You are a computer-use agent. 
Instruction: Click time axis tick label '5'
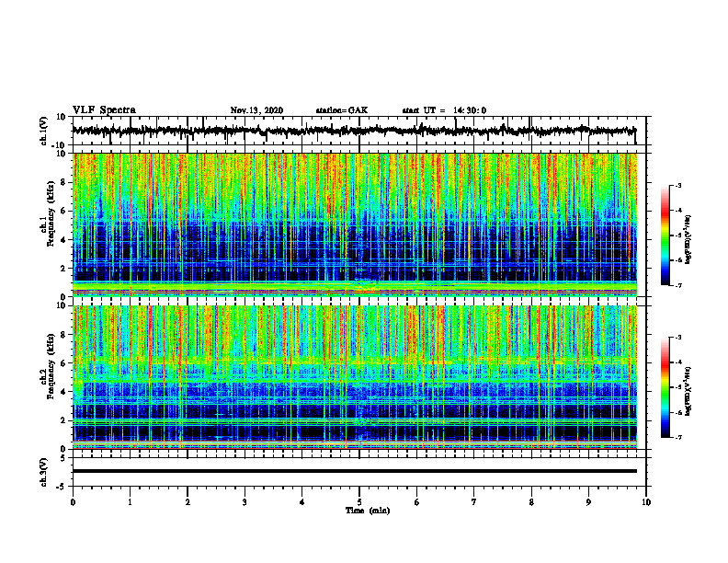(359, 502)
